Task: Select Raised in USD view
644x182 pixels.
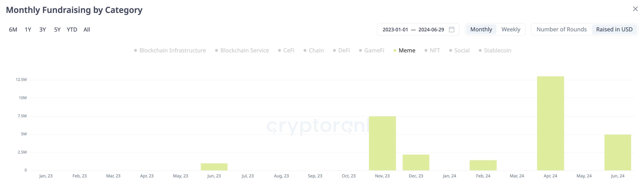Action: click(x=614, y=30)
